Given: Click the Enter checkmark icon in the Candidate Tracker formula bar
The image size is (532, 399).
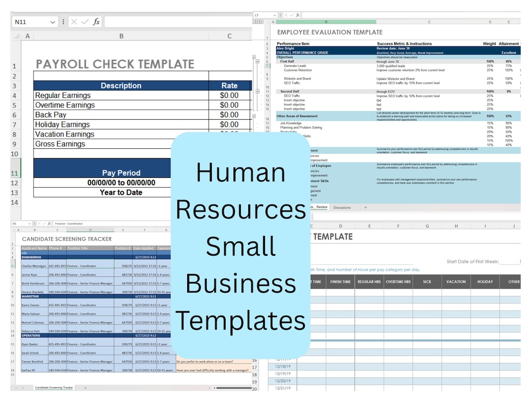Looking at the screenshot, I should (x=44, y=223).
